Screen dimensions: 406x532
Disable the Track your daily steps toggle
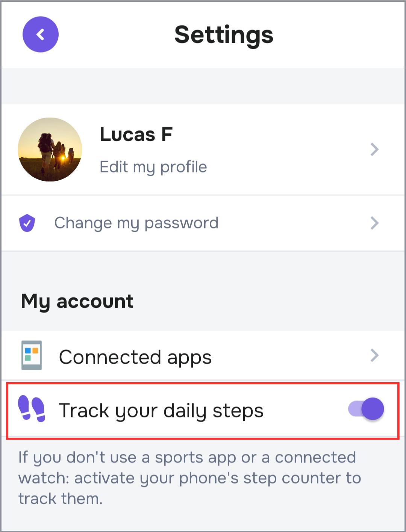click(366, 409)
